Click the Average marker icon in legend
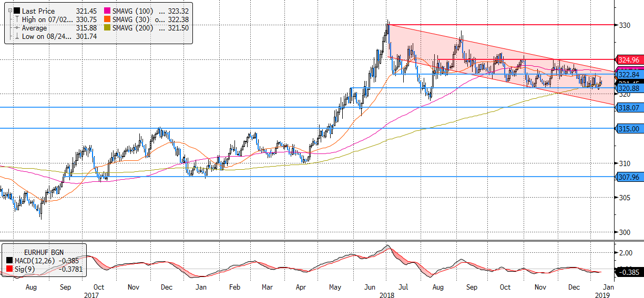The image size is (644, 298). [x=17, y=28]
